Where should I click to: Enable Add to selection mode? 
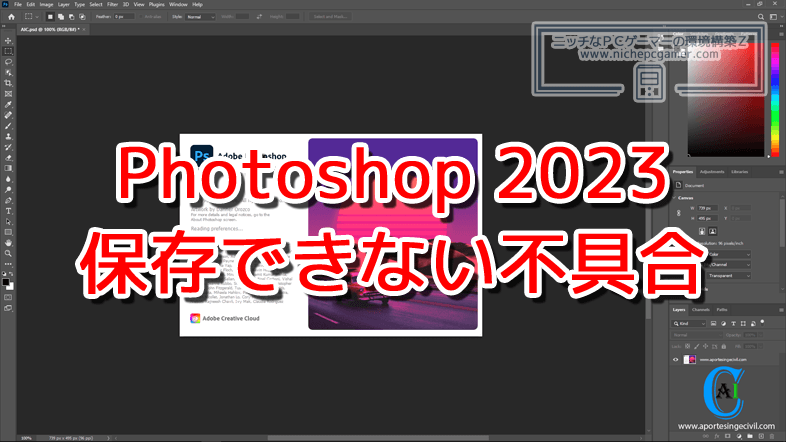coord(61,17)
